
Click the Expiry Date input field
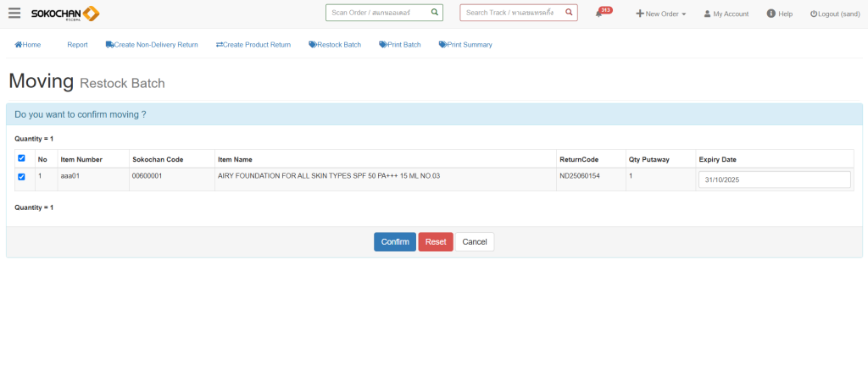pyautogui.click(x=774, y=179)
